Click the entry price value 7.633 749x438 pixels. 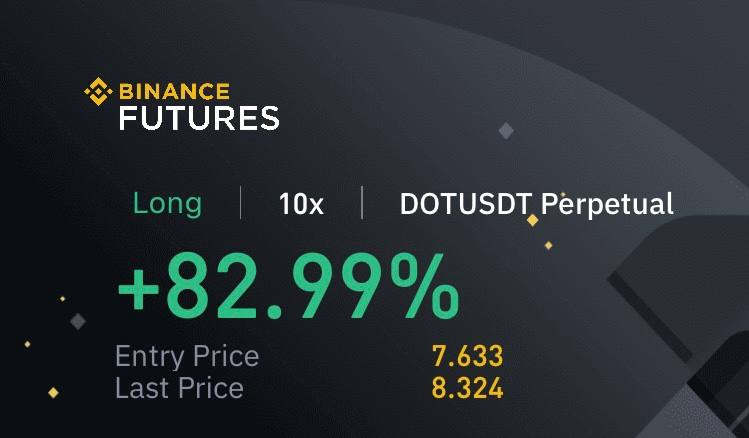pos(468,356)
